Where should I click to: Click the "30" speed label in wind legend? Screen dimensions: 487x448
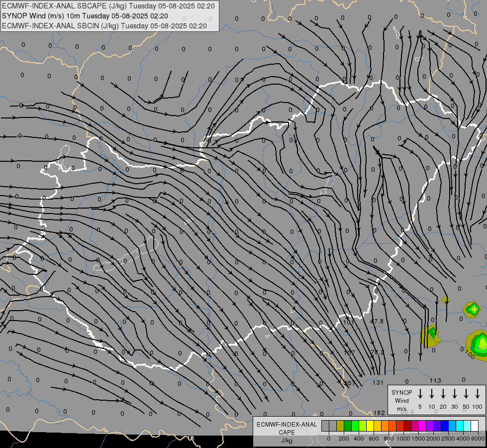point(454,407)
